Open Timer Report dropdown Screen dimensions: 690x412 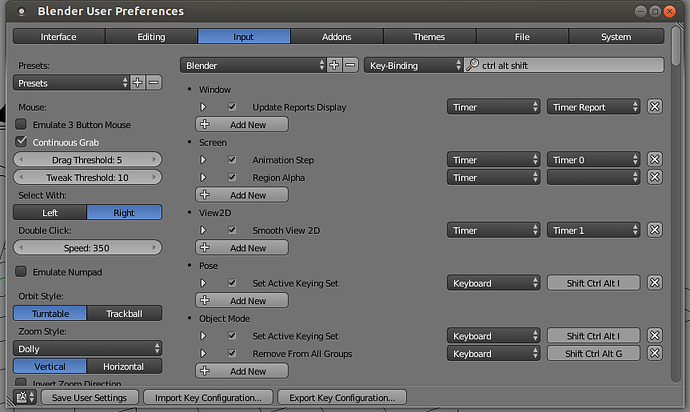[x=593, y=107]
